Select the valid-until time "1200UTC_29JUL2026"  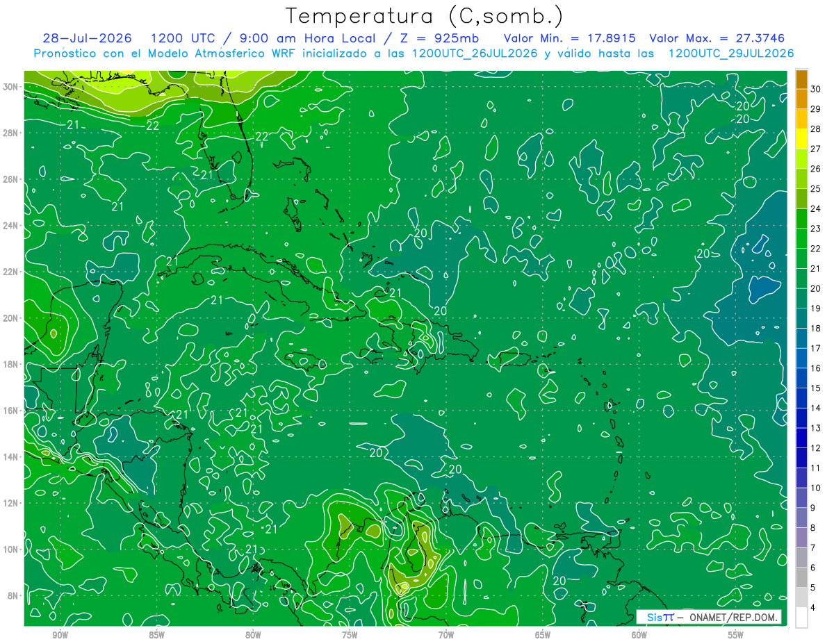(731, 53)
